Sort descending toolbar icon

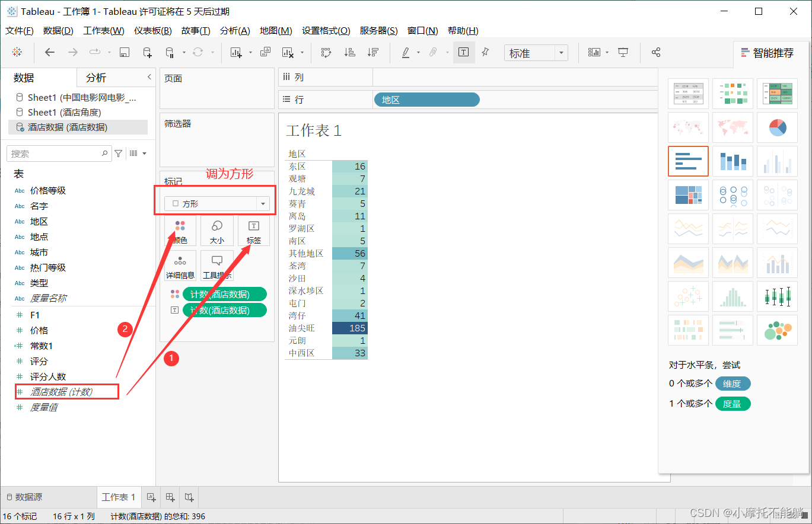(x=372, y=52)
